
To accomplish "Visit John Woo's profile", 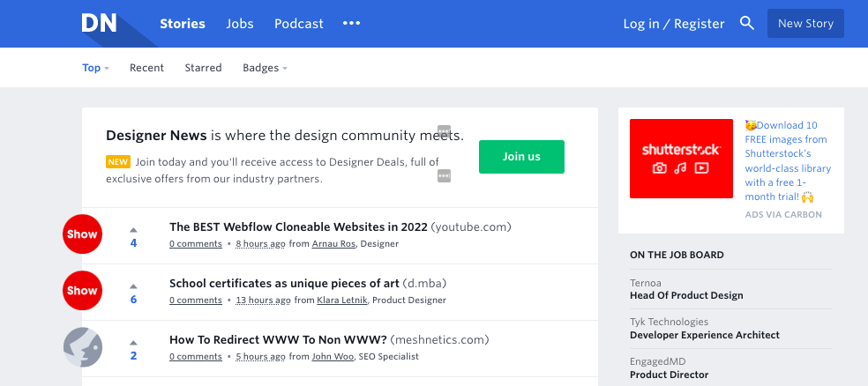I will (333, 357).
